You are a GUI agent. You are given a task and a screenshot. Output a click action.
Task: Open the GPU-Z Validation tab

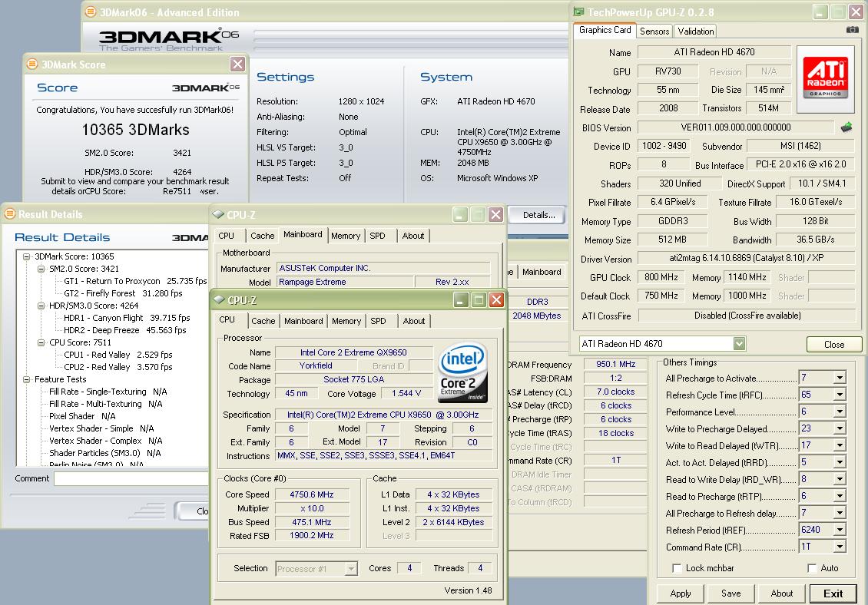point(695,31)
